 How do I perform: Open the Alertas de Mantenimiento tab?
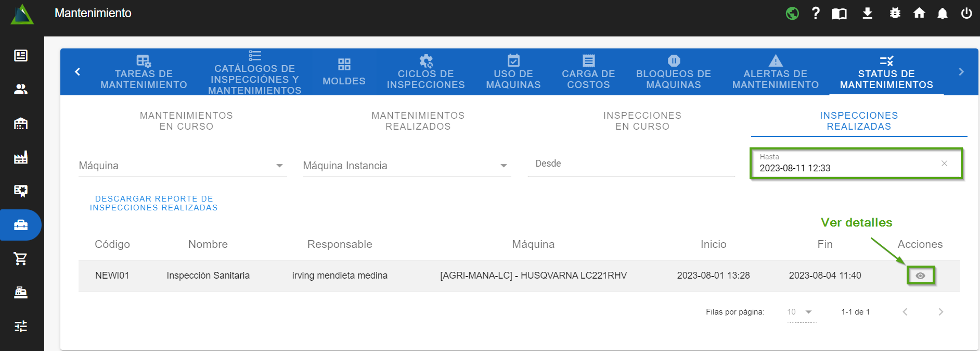click(775, 73)
